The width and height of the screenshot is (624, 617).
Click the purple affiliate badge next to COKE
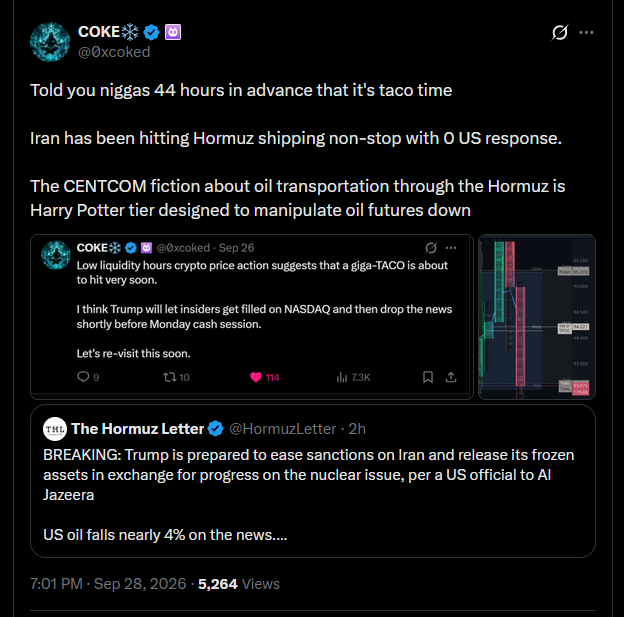(x=173, y=32)
